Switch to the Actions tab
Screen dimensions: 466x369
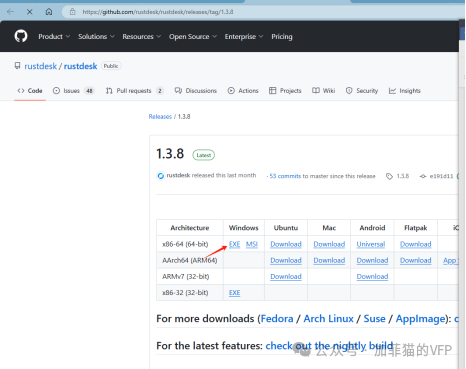(243, 91)
